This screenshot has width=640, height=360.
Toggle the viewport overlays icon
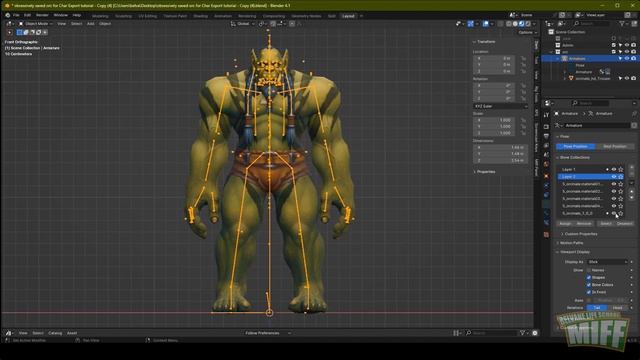(x=485, y=24)
